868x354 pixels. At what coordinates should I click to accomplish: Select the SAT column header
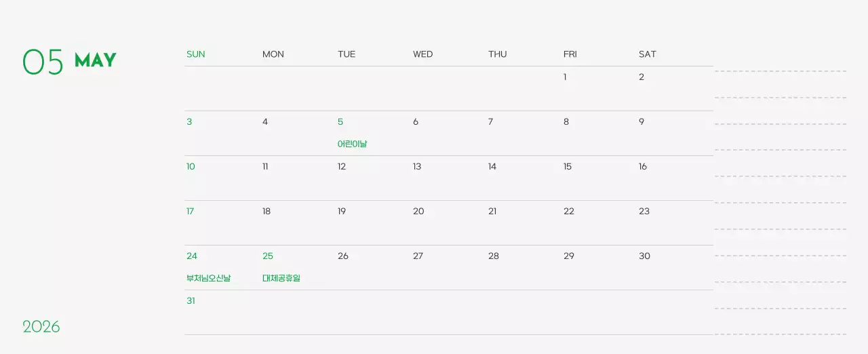647,54
